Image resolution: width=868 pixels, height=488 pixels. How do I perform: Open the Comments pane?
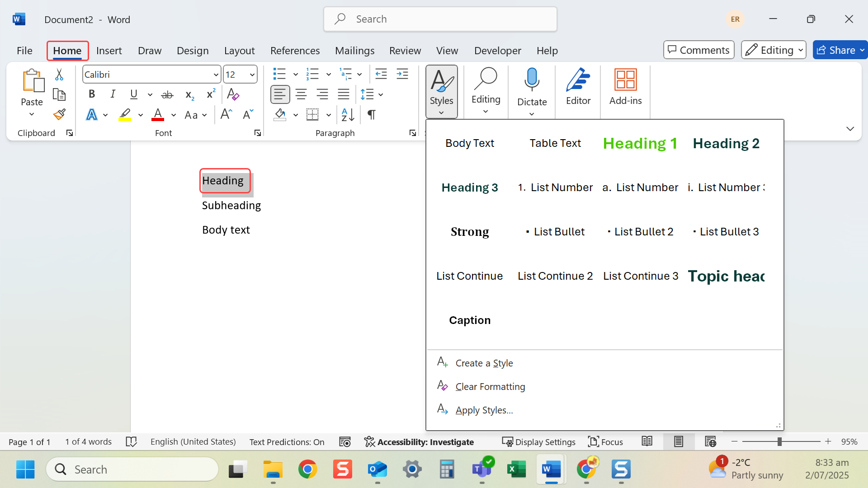pos(699,50)
